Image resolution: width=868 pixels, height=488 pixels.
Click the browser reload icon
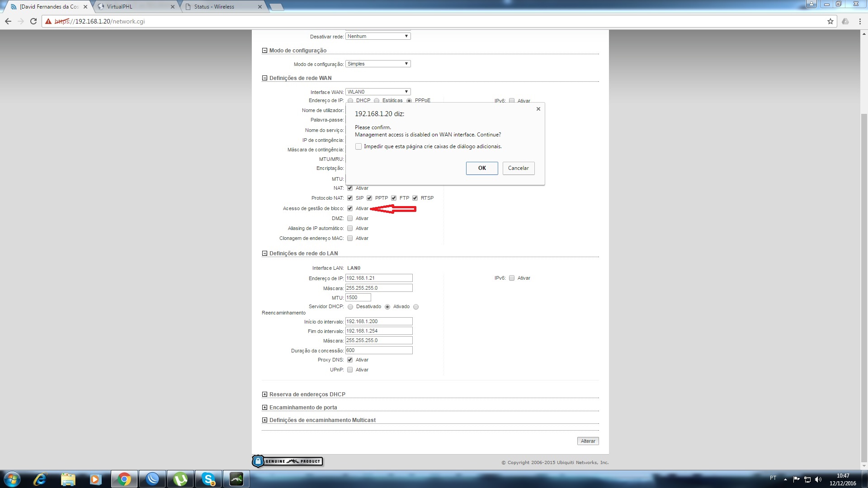(x=33, y=21)
